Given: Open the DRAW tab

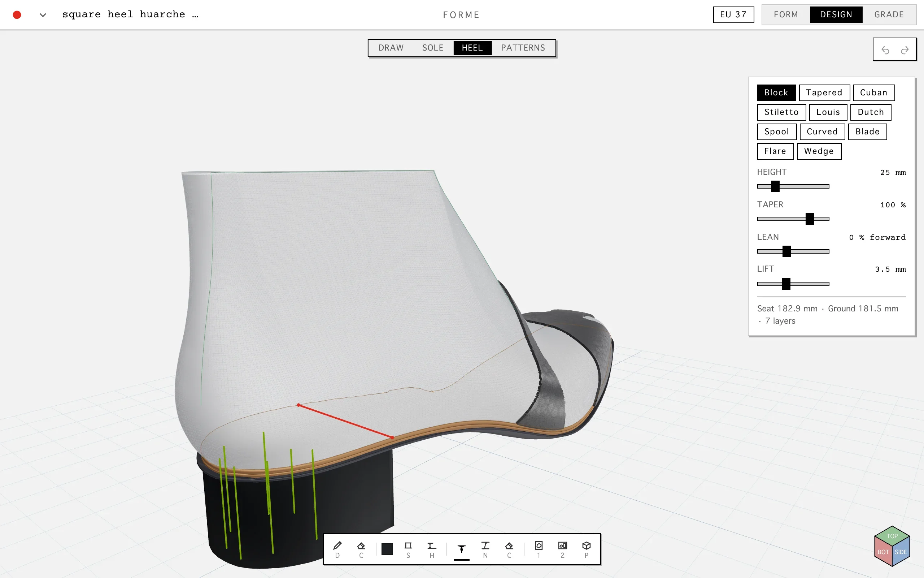Looking at the screenshot, I should pos(391,48).
